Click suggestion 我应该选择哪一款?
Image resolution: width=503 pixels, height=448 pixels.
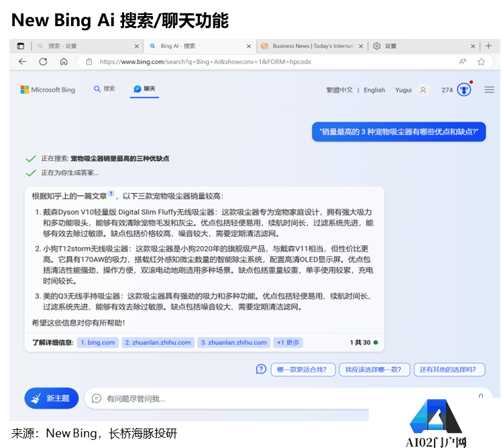[x=375, y=370]
